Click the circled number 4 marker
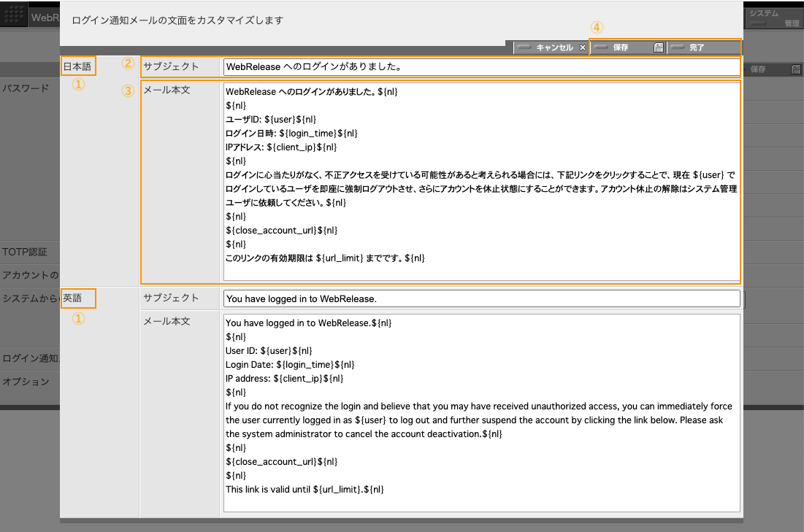The image size is (804, 532). click(597, 27)
